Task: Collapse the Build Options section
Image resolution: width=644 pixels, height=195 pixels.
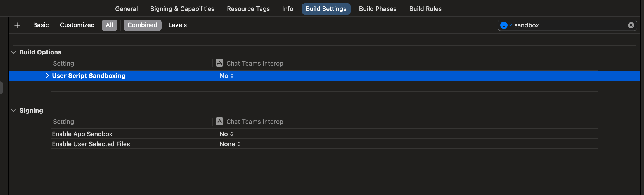Action: pos(13,52)
